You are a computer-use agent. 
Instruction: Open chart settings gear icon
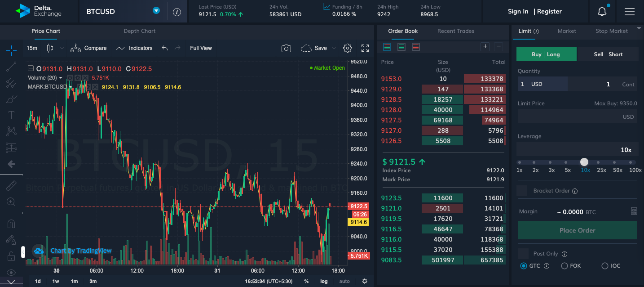pos(347,48)
